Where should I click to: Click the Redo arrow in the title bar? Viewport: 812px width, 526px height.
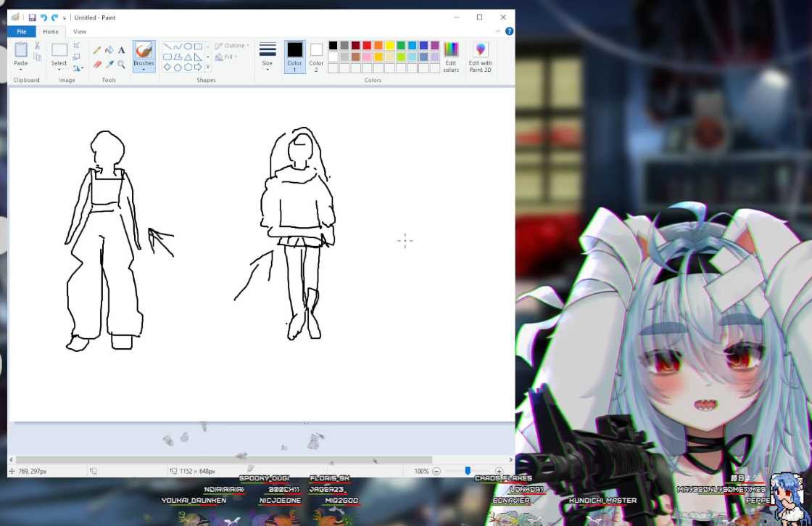pos(54,17)
